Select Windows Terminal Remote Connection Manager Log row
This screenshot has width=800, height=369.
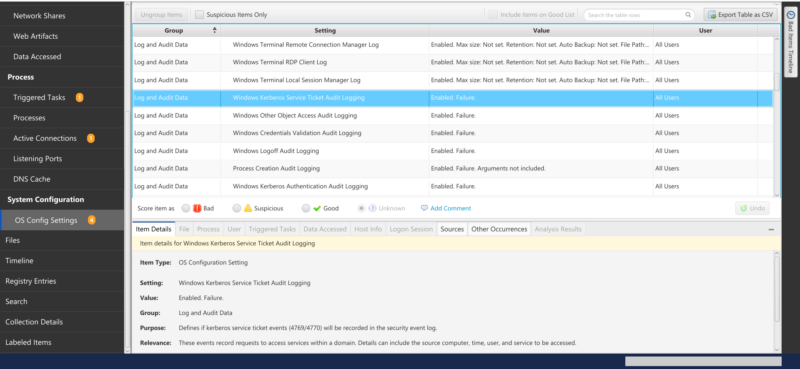453,45
